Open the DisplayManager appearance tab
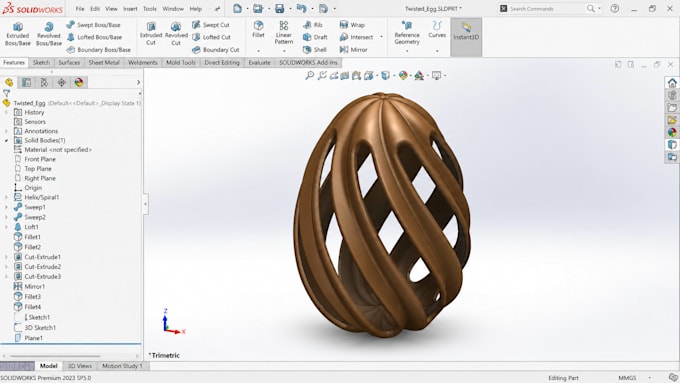This screenshot has width=680, height=383. (78, 82)
